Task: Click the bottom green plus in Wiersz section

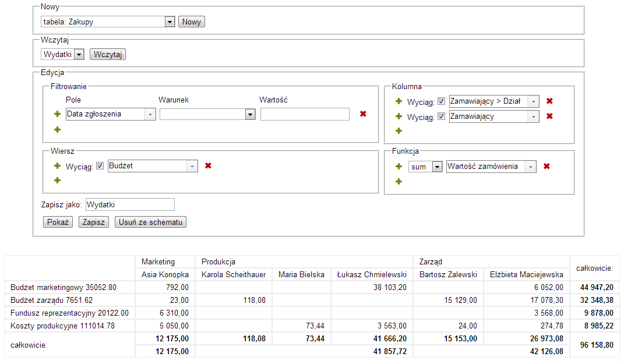Action: pyautogui.click(x=57, y=181)
